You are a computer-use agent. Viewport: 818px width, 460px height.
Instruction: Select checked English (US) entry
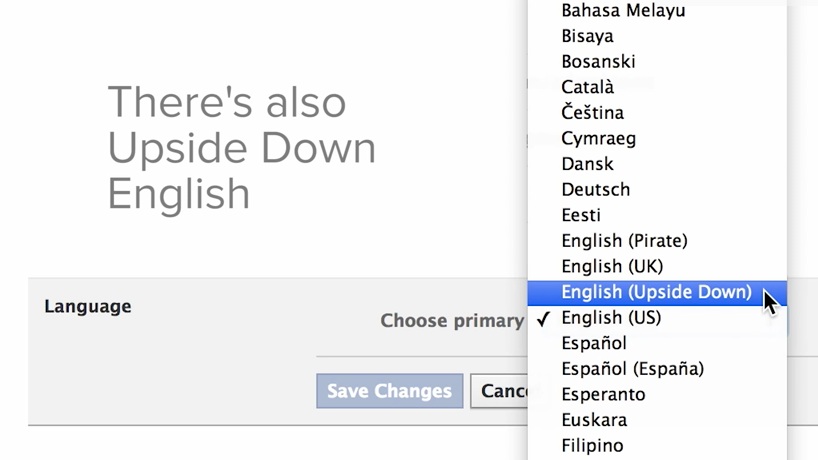(611, 318)
